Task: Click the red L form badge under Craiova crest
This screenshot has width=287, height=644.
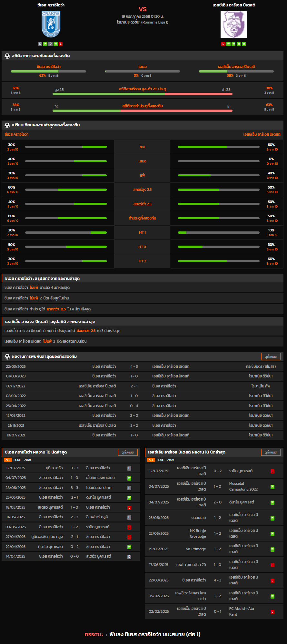Action: tap(61, 44)
